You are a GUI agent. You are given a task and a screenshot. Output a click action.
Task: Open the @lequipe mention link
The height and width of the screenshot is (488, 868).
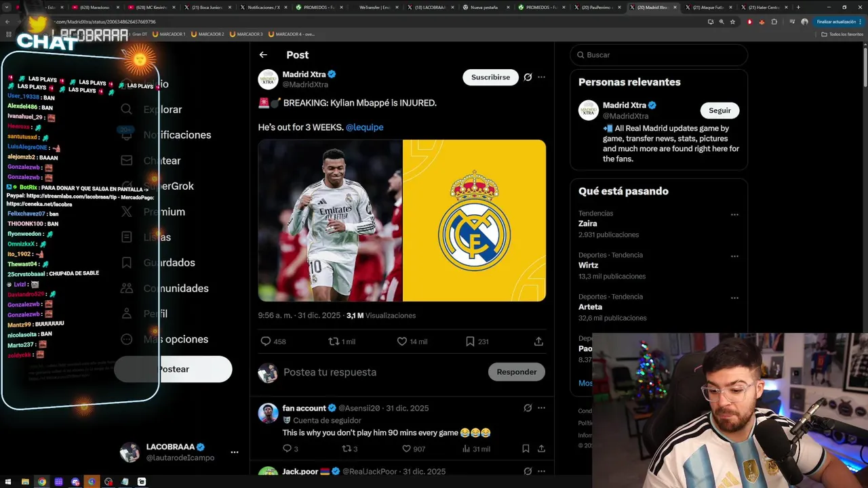365,127
